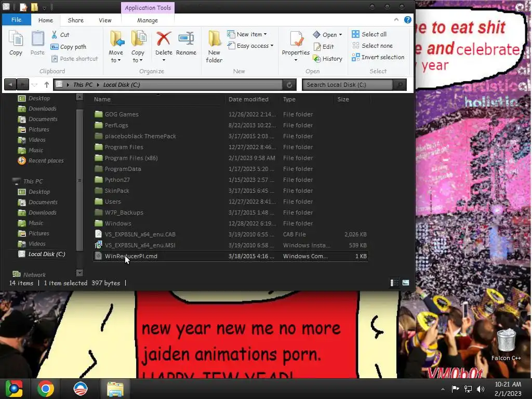Select the Program Files (x86) folder
This screenshot has height=399, width=532.
tap(230, 158)
